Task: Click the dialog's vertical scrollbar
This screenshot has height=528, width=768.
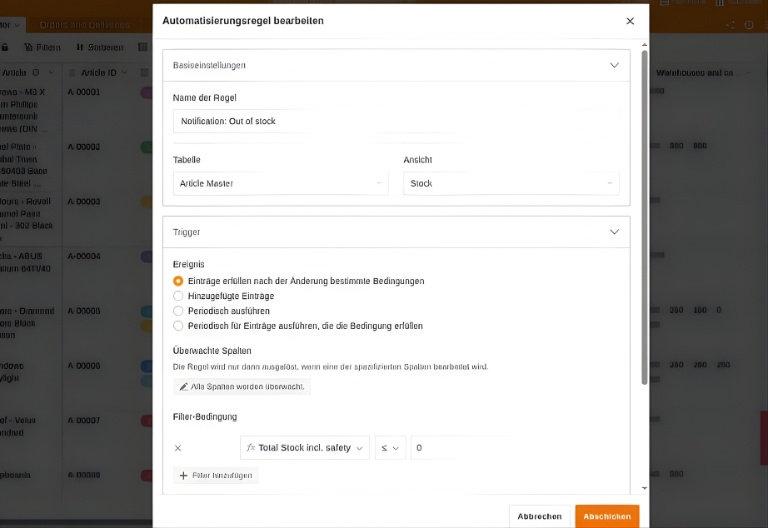Action: coord(644,200)
